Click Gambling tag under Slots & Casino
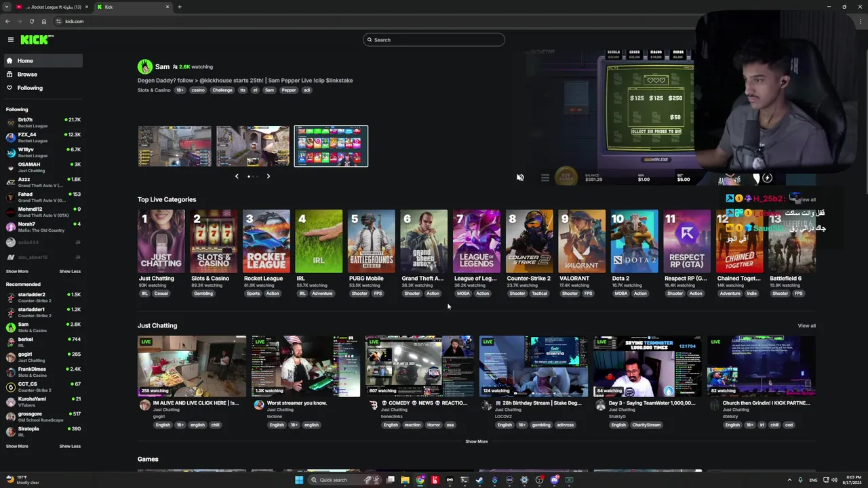 [x=203, y=293]
